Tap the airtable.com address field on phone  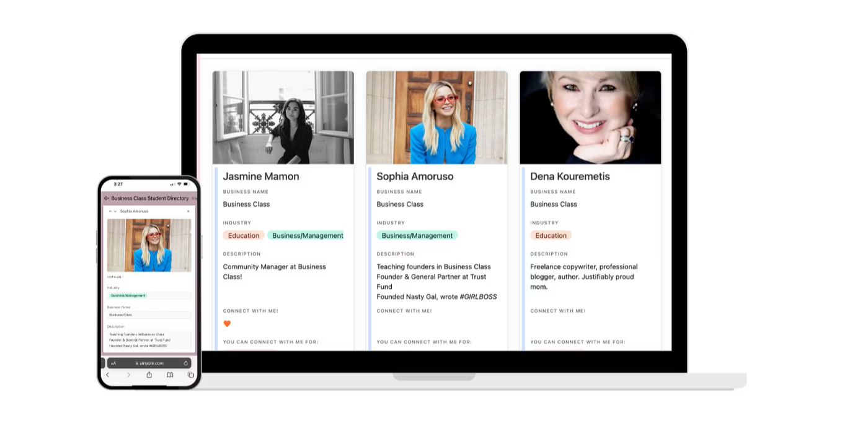pyautogui.click(x=149, y=363)
